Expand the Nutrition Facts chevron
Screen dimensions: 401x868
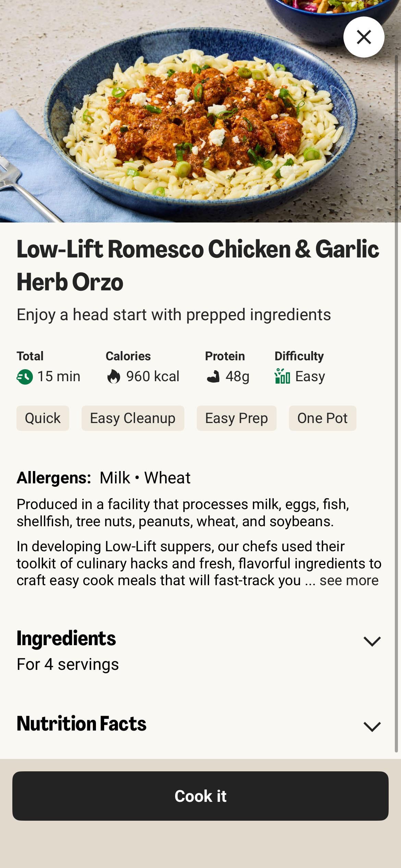pos(372,726)
